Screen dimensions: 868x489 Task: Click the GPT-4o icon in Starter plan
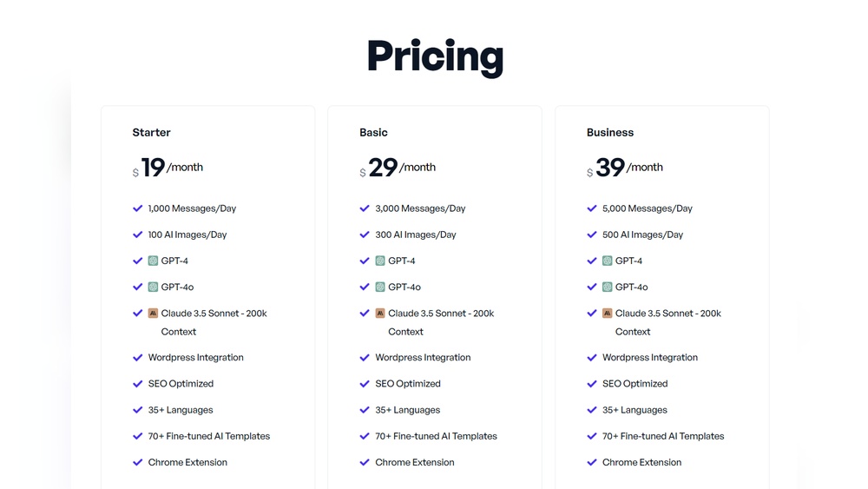(x=153, y=287)
